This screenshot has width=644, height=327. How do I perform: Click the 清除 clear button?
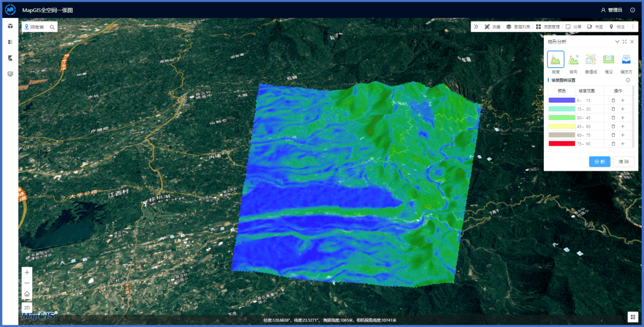(x=623, y=162)
